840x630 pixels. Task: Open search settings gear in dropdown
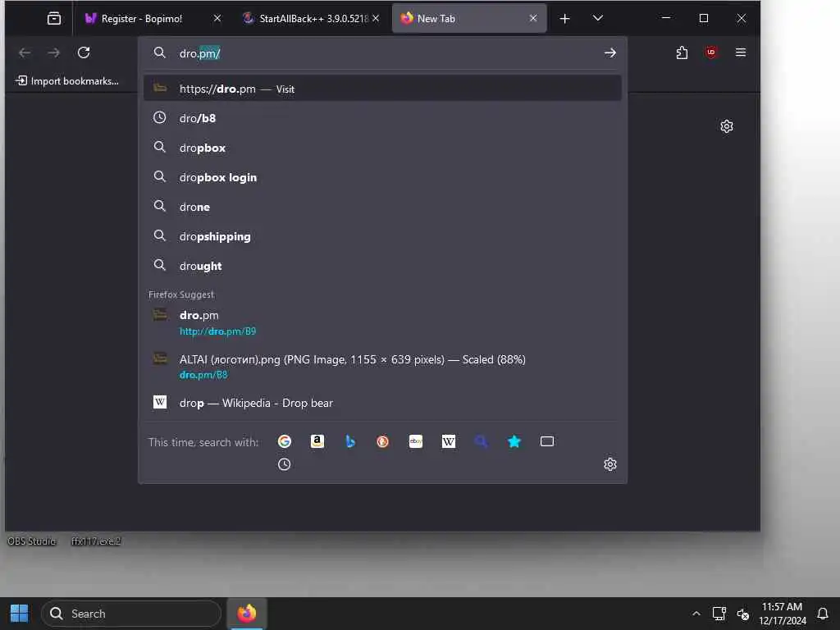[x=610, y=464]
